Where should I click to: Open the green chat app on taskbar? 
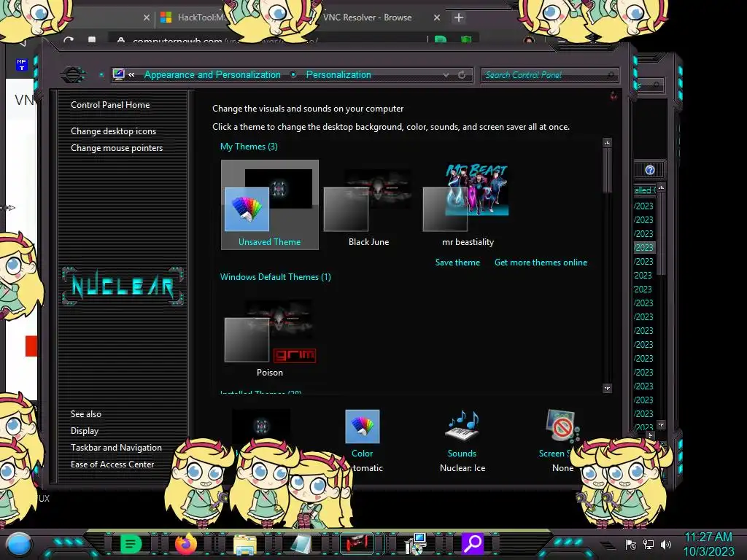pos(131,543)
